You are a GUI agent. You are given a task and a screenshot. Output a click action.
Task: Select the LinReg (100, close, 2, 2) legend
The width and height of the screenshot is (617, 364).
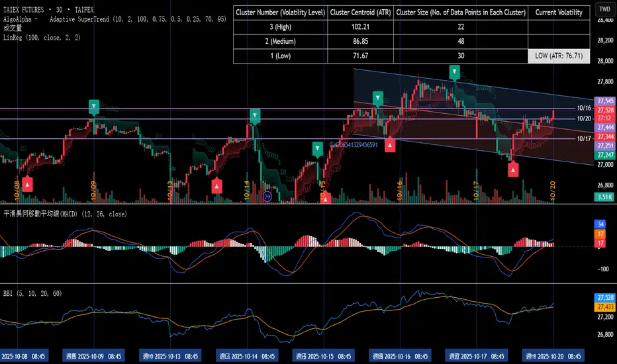click(42, 37)
